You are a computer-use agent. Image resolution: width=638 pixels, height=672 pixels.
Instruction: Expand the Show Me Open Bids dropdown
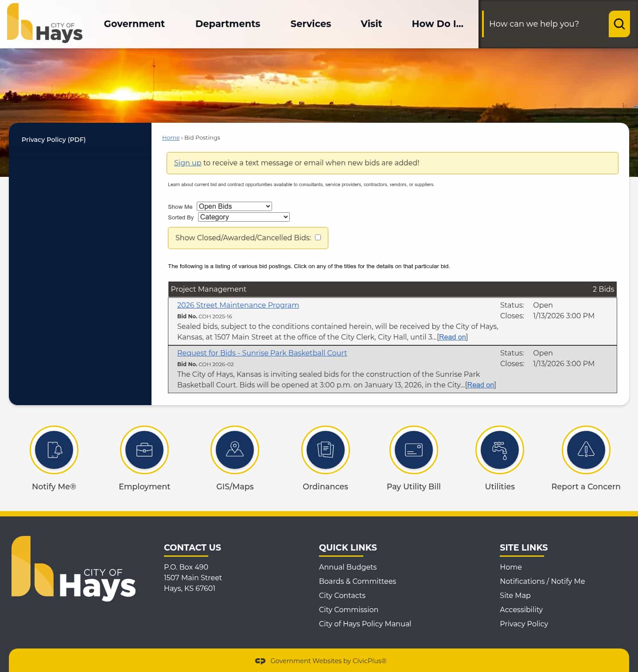[x=234, y=206]
